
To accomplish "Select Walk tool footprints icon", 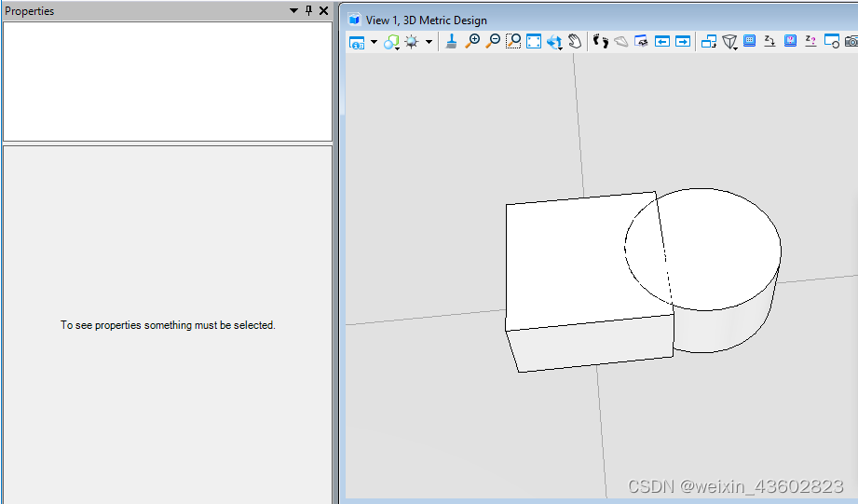I will [601, 42].
